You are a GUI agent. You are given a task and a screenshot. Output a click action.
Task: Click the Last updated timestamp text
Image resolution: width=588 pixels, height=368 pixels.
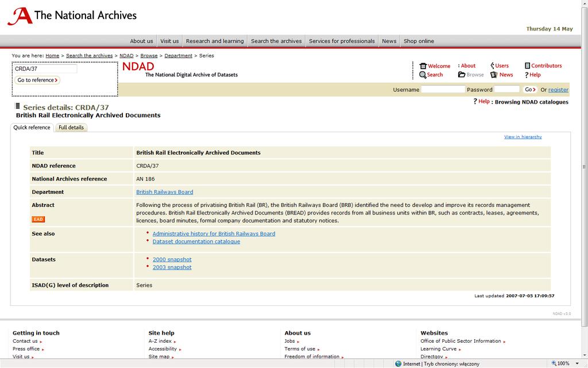514,296
